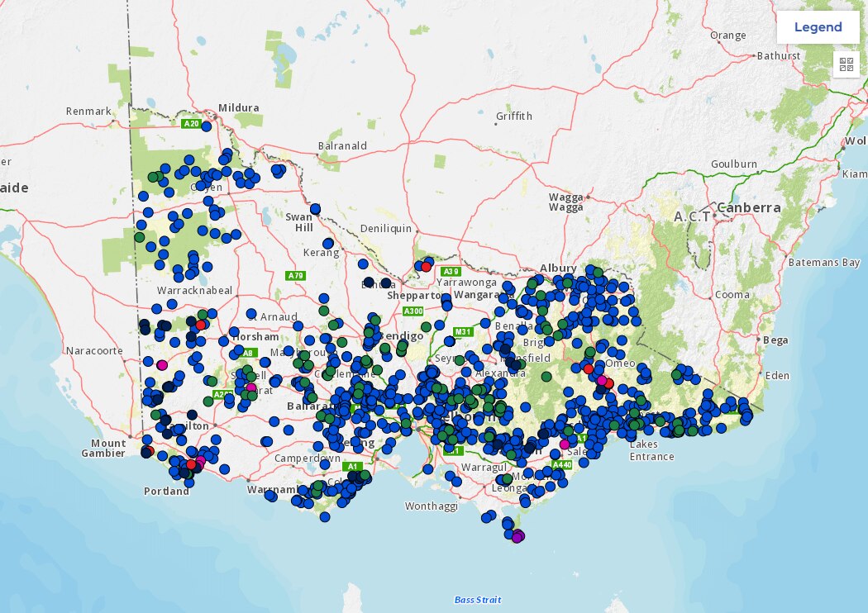Screen dimensions: 868x613
Task: Click the red marker near Omeo
Action: (588, 370)
